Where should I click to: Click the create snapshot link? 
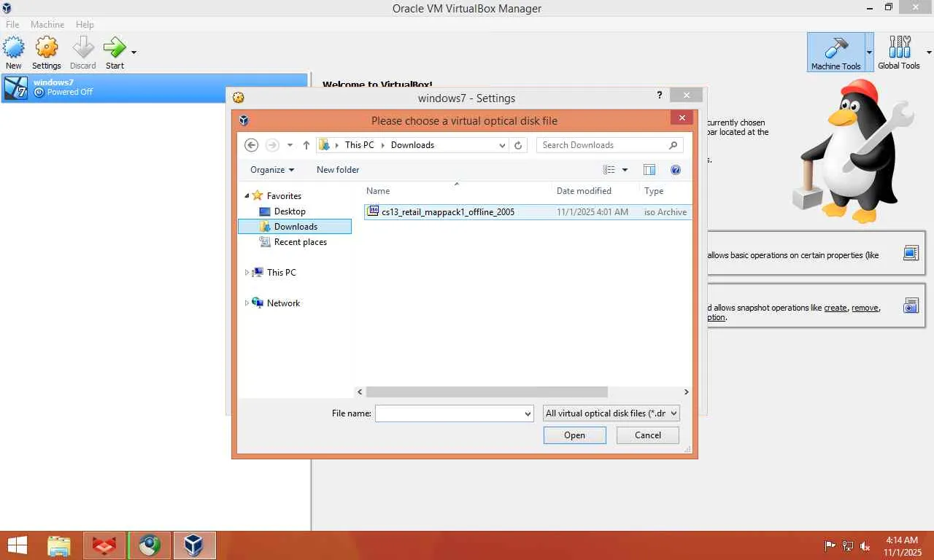coord(835,308)
